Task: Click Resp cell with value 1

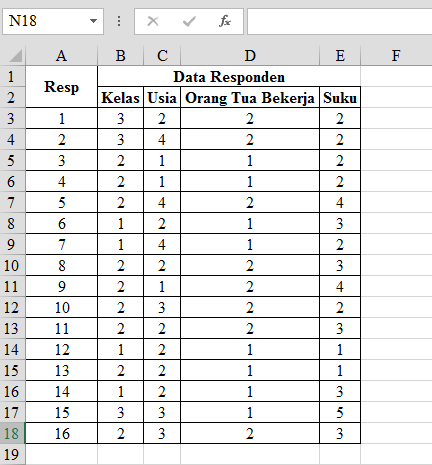Action: point(61,118)
